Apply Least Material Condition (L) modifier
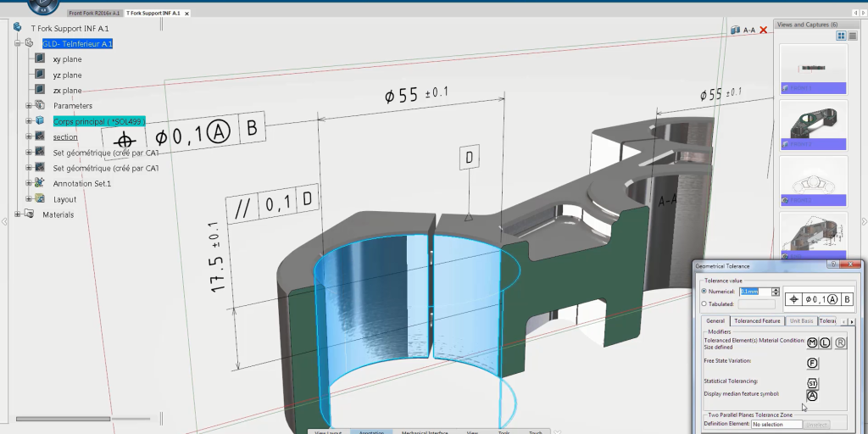The image size is (868, 434). point(824,342)
